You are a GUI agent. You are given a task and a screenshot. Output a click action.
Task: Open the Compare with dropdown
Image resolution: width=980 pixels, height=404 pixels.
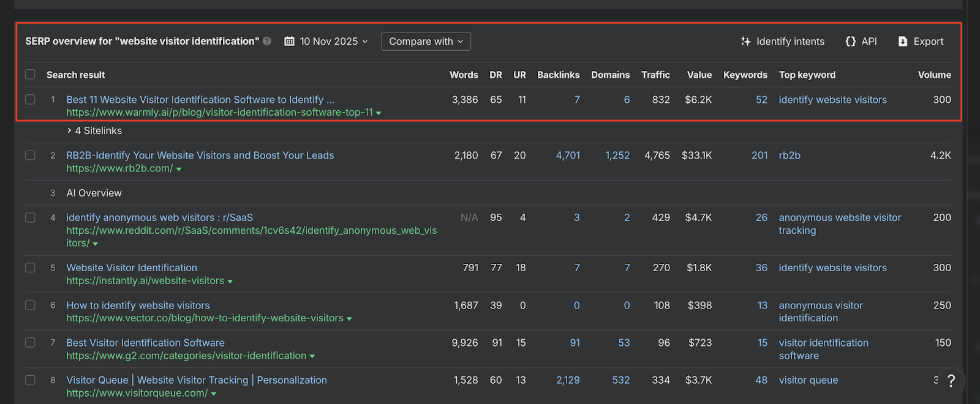(x=426, y=42)
